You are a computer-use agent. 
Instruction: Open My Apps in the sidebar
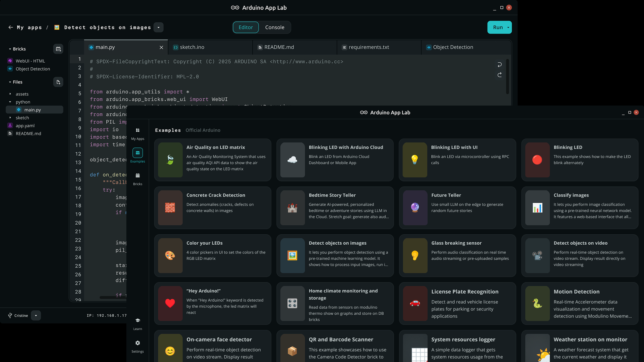(138, 133)
